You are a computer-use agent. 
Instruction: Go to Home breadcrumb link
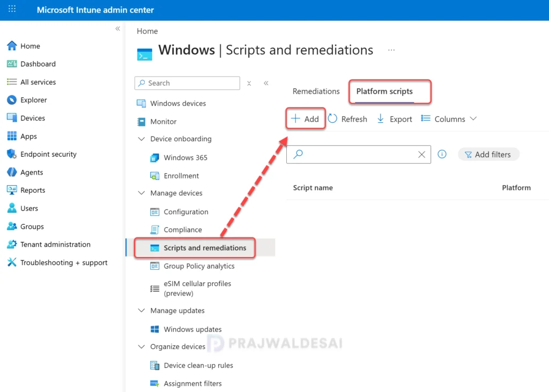click(147, 31)
